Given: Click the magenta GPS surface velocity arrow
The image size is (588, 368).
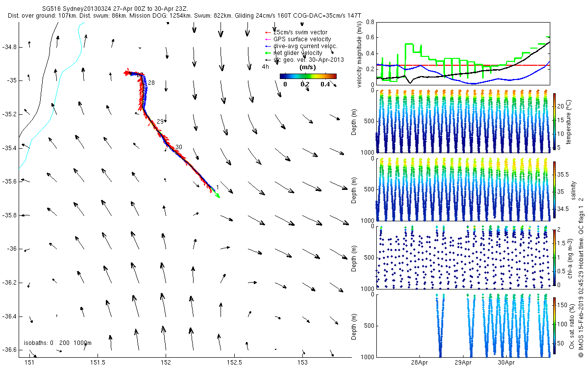Looking at the screenshot, I should (269, 39).
